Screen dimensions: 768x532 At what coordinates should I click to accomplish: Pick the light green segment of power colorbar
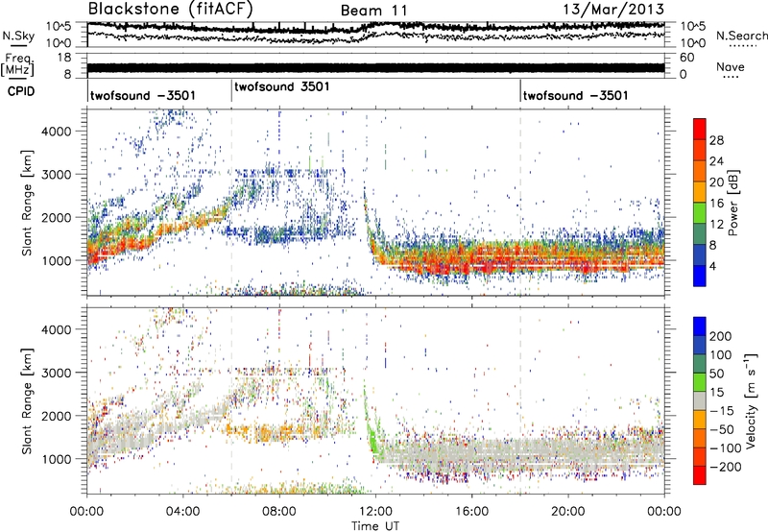(700, 213)
